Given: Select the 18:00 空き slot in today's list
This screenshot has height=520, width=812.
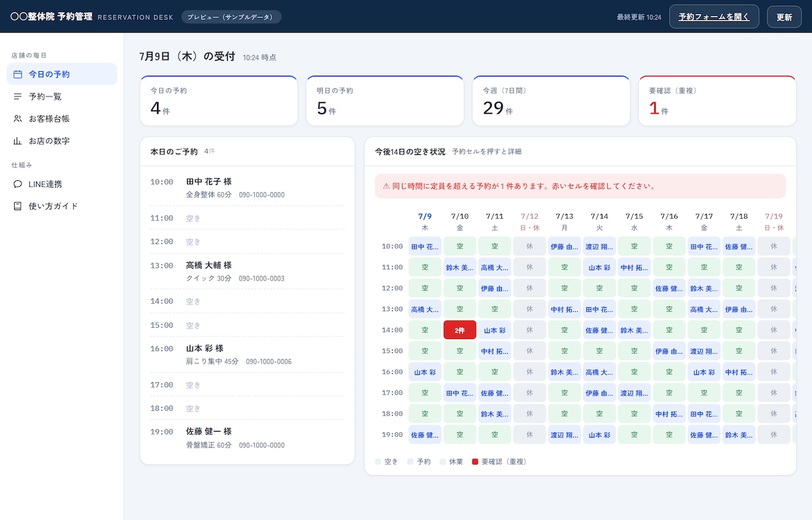Looking at the screenshot, I should pyautogui.click(x=247, y=408).
